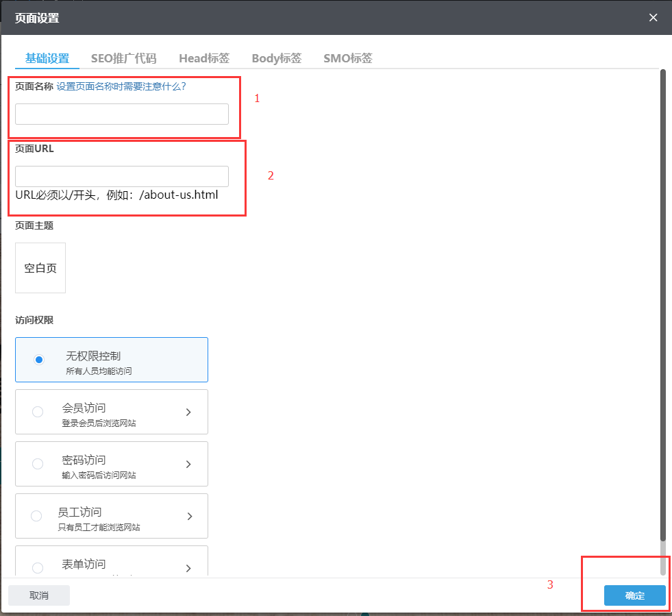Open the 设置页面名称时需要注意什么 help link
Screen dimensions: 672x616
[x=121, y=86]
